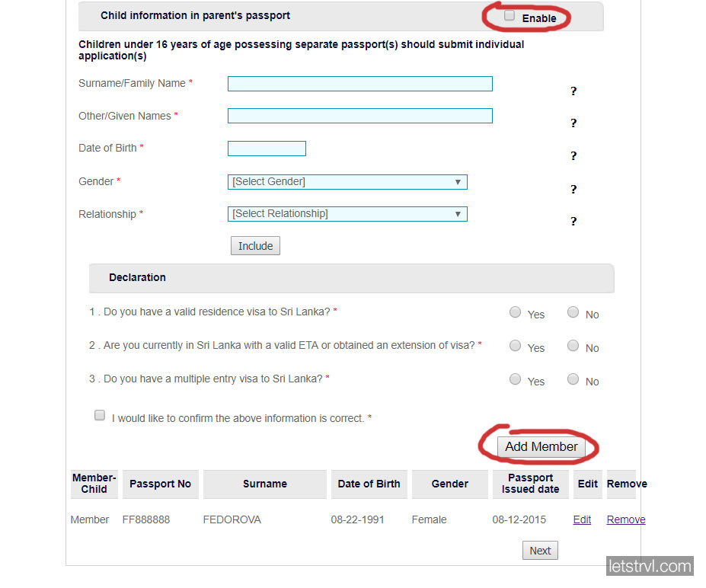
Task: Select Yes for valid residence visa question
Action: 516,312
